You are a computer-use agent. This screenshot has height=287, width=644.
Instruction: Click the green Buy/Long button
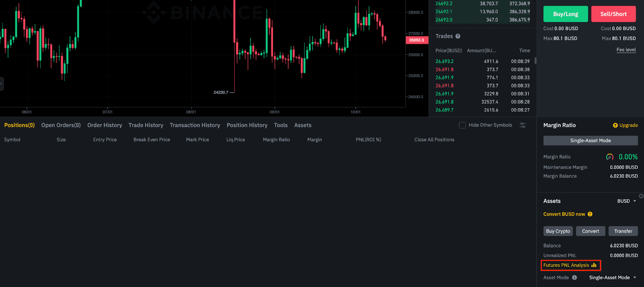(566, 14)
